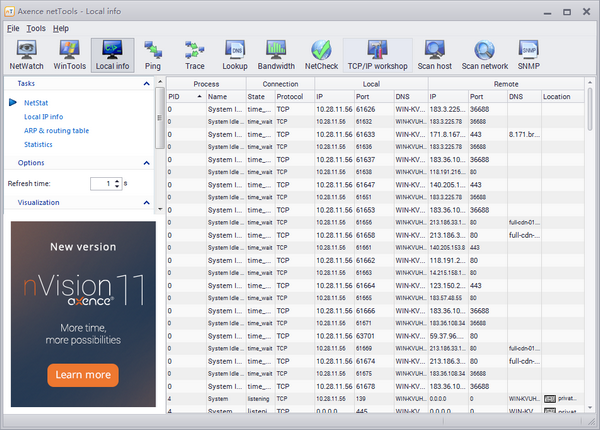Open the Scan host tool

(x=434, y=54)
